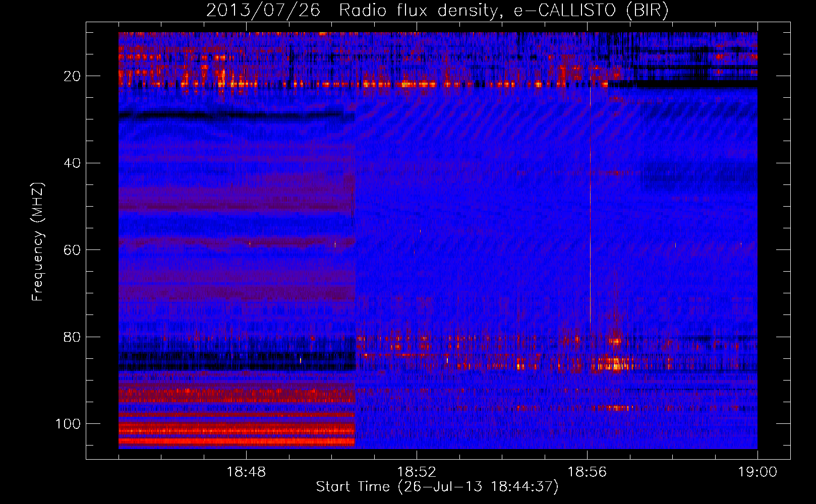Viewport: 816px width, 504px height.
Task: Click the 20 MHz frequency tick label
Action: pos(72,76)
